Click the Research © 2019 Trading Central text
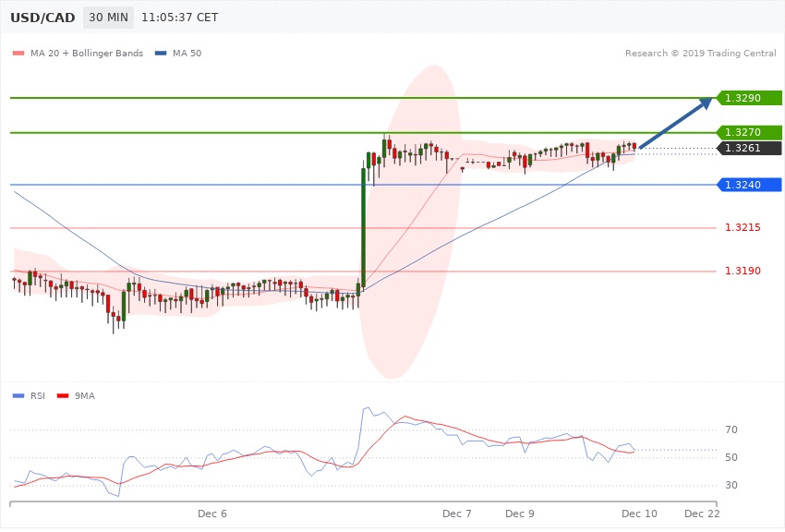Viewport: 785px width, 532px height. click(700, 54)
